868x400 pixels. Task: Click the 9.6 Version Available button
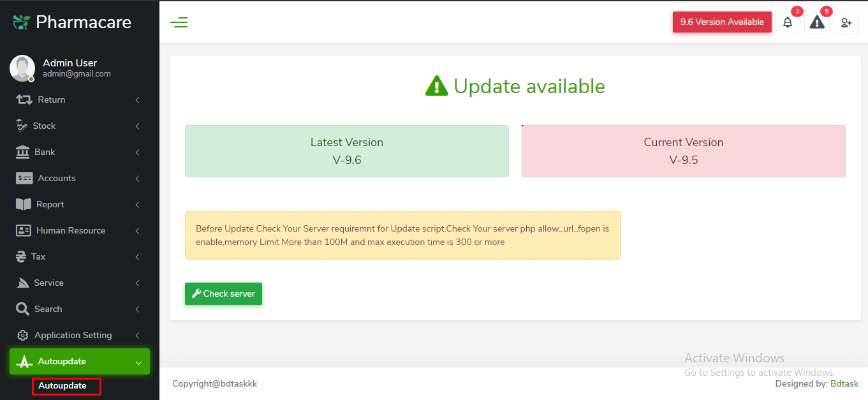722,22
